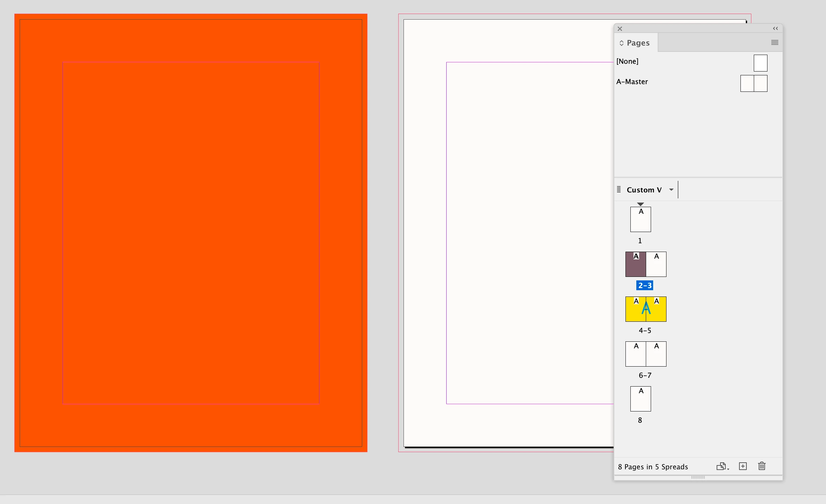The image size is (826, 504).
Task: Click the panel bottom resize grip
Action: (698, 477)
